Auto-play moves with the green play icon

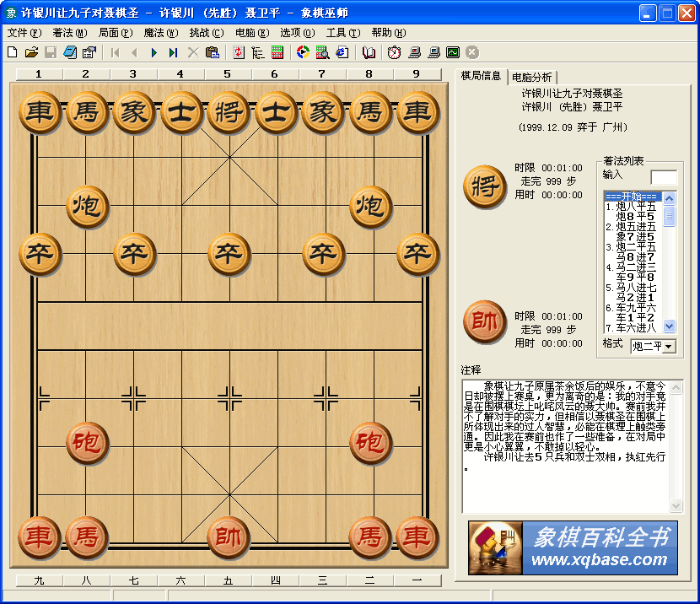[x=153, y=51]
